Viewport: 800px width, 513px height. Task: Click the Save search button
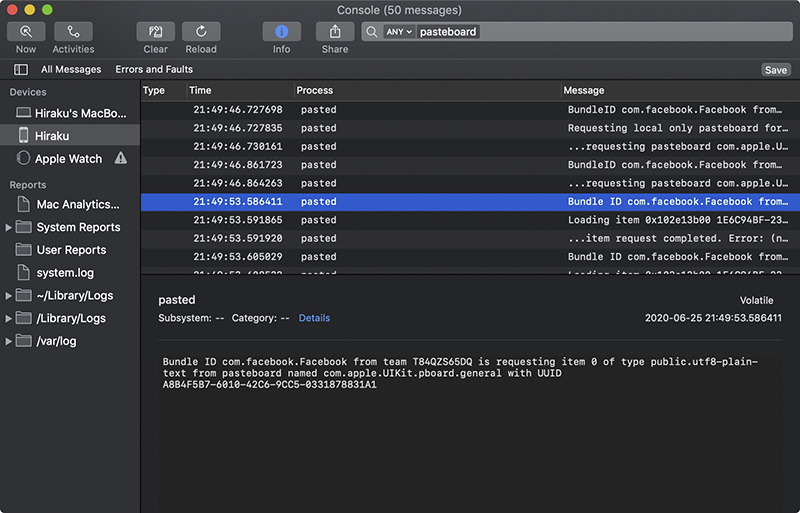[776, 70]
